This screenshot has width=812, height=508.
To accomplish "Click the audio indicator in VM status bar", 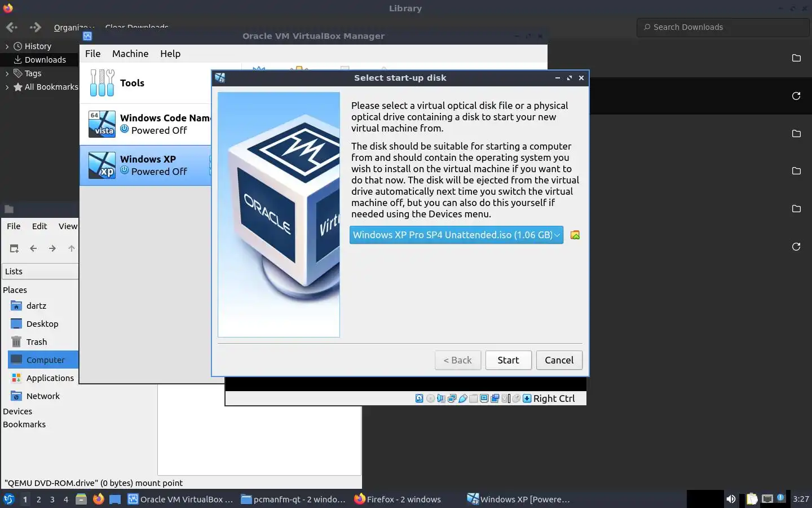I will [x=441, y=398].
